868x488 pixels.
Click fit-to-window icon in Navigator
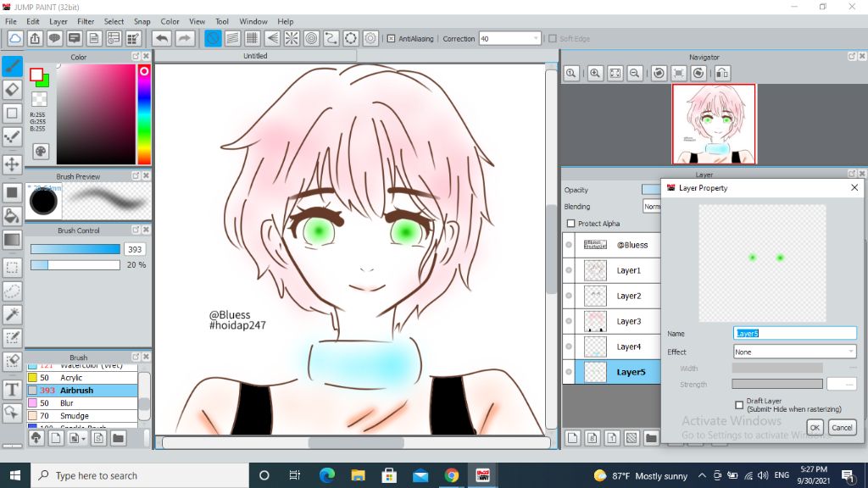click(x=615, y=73)
